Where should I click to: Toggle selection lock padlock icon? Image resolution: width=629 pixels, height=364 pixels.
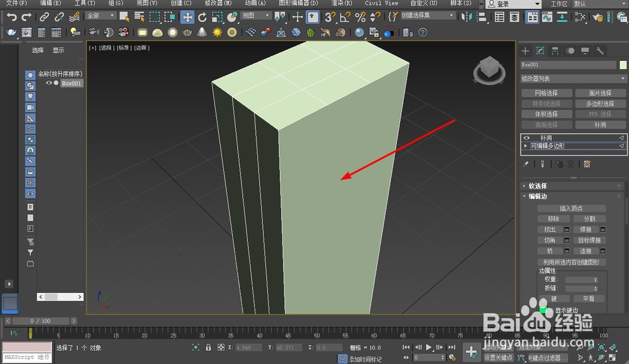click(208, 348)
